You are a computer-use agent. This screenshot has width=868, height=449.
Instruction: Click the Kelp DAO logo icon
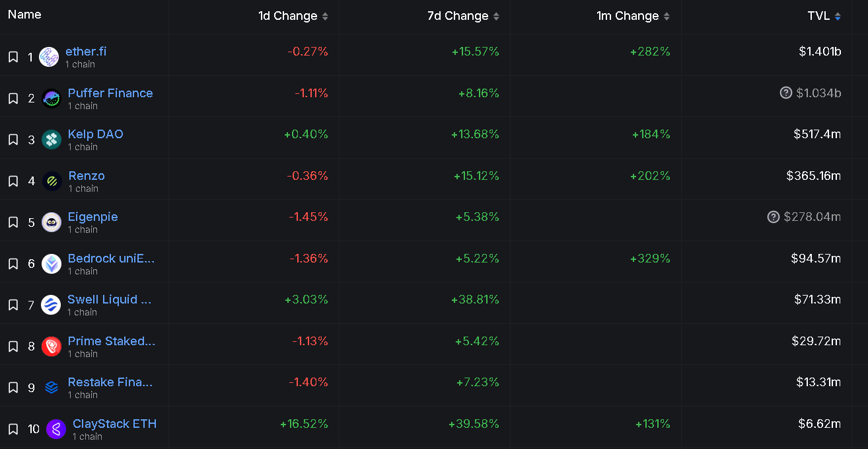52,140
